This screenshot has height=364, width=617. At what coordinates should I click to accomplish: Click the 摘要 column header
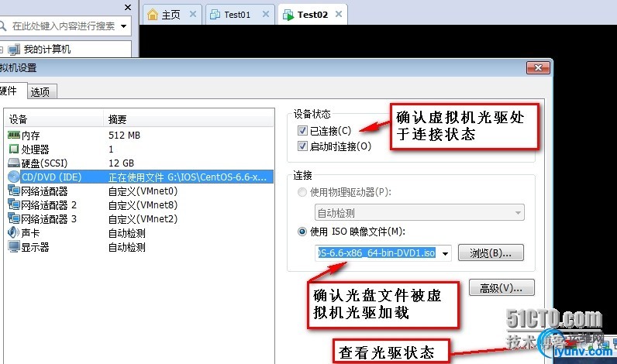[188, 119]
